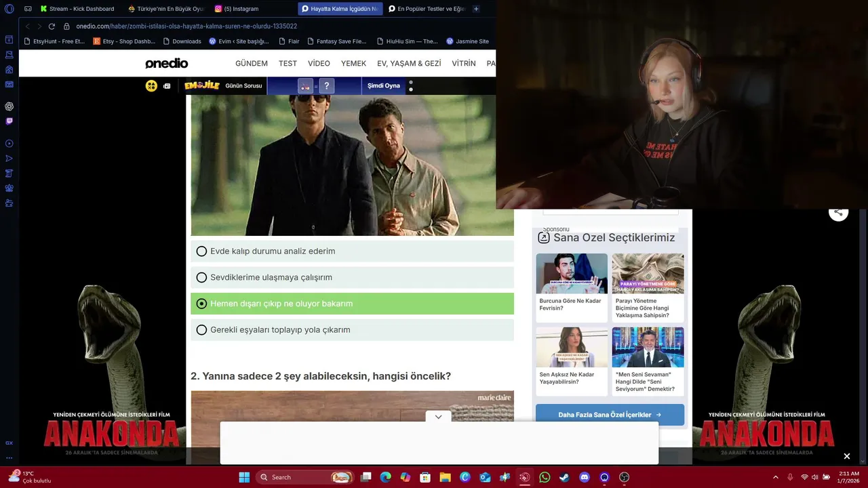Screen dimensions: 868x488
Task: Click the share icon on the page
Action: point(839,211)
